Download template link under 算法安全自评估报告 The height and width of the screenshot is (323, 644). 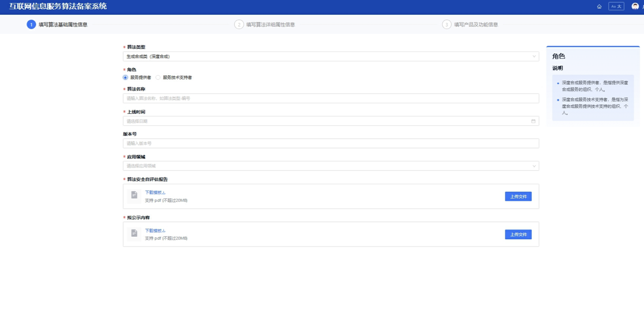point(155,193)
